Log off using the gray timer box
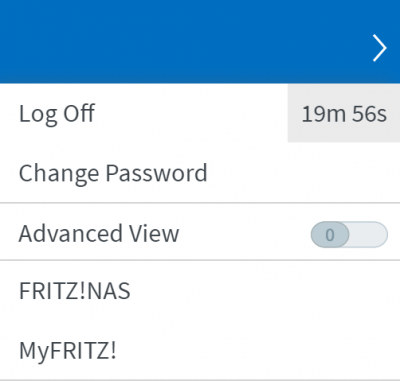This screenshot has width=400, height=381. coord(344,113)
